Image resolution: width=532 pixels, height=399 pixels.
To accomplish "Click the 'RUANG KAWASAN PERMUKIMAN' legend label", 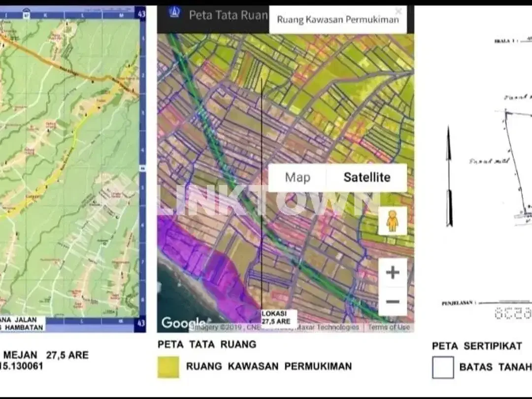I will click(269, 366).
